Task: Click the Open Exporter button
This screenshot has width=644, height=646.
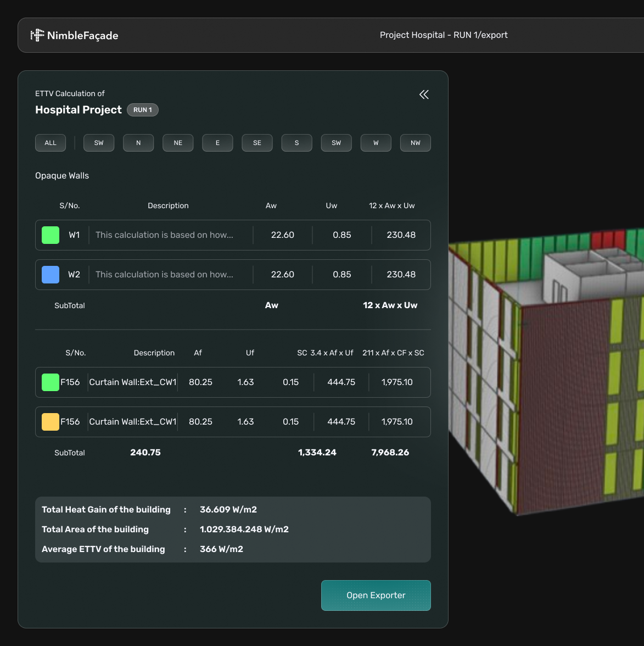Action: (x=376, y=595)
